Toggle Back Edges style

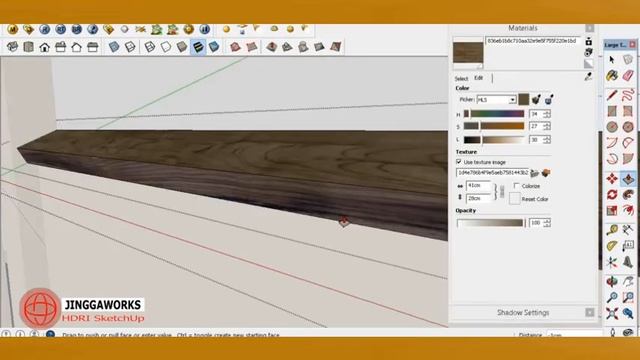(130, 47)
